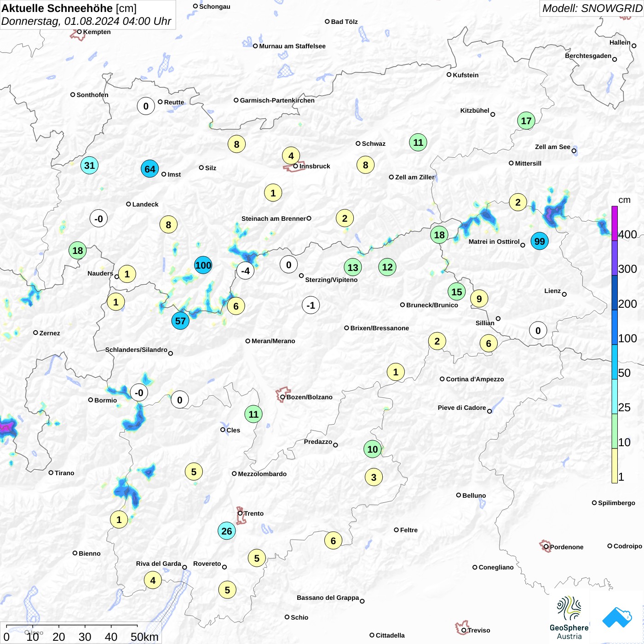
Task: Click the Meran/Merano label
Action: click(x=273, y=341)
